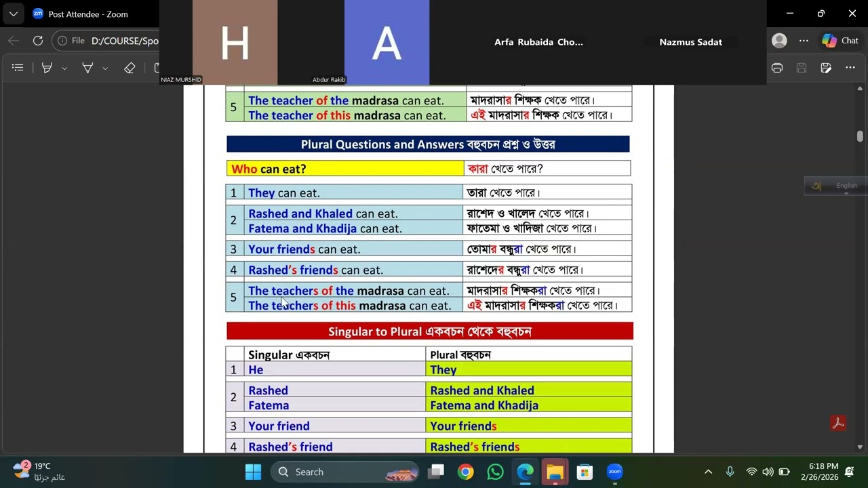This screenshot has width=868, height=488.
Task: Click the 'They' plural green cell
Action: coord(529,370)
